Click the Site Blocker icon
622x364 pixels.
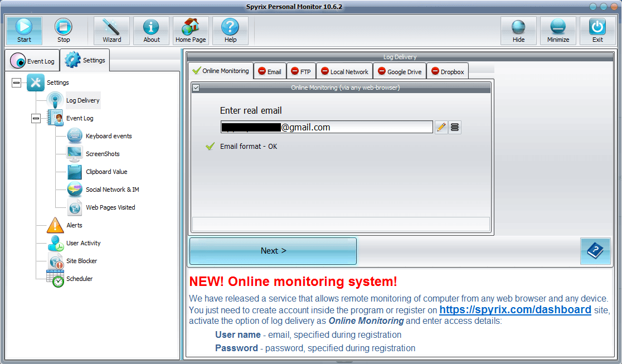[x=55, y=261]
